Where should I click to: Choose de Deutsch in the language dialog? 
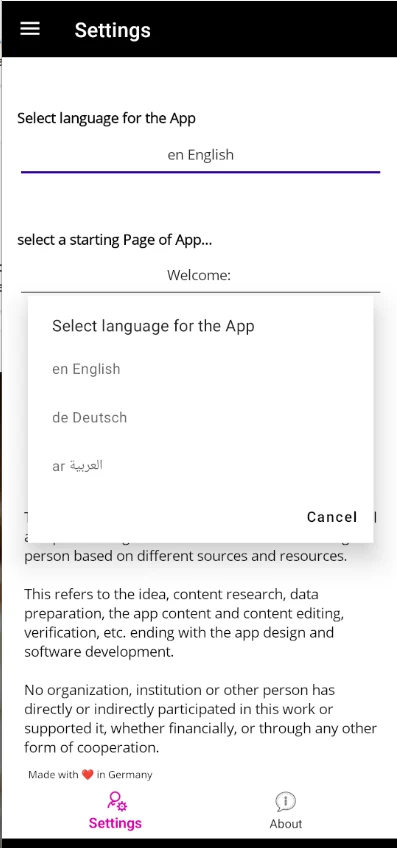click(200, 418)
